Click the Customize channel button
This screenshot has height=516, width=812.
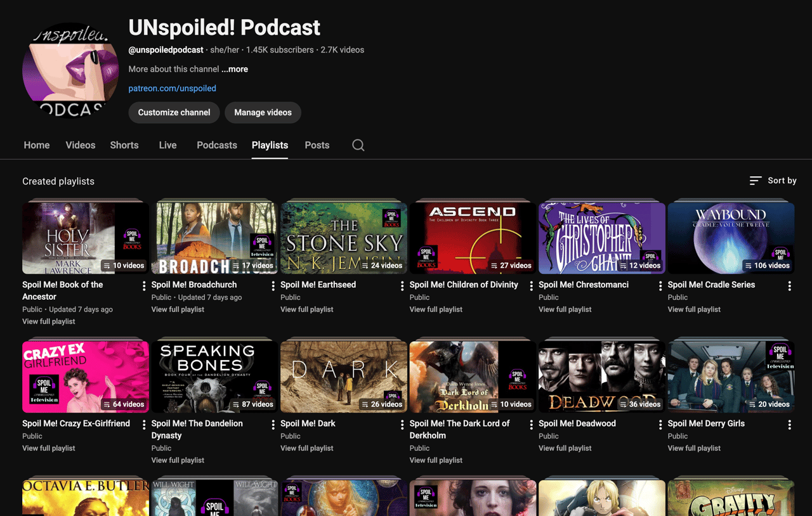(174, 112)
